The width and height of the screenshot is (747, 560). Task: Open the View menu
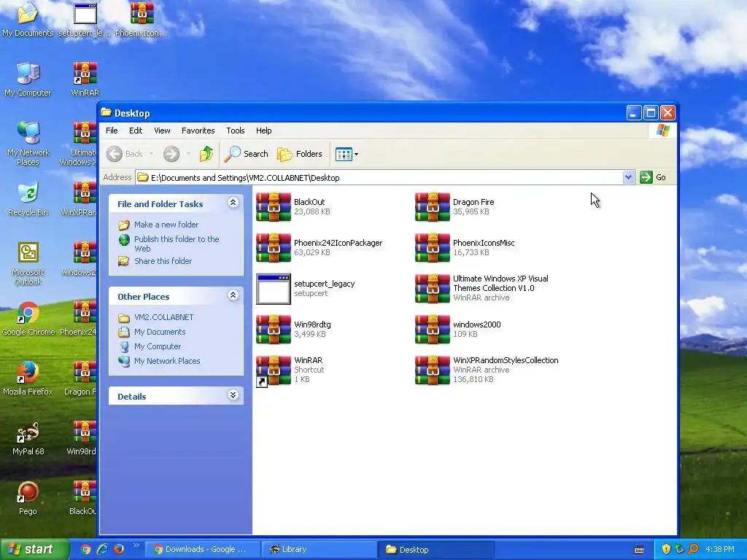coord(162,131)
